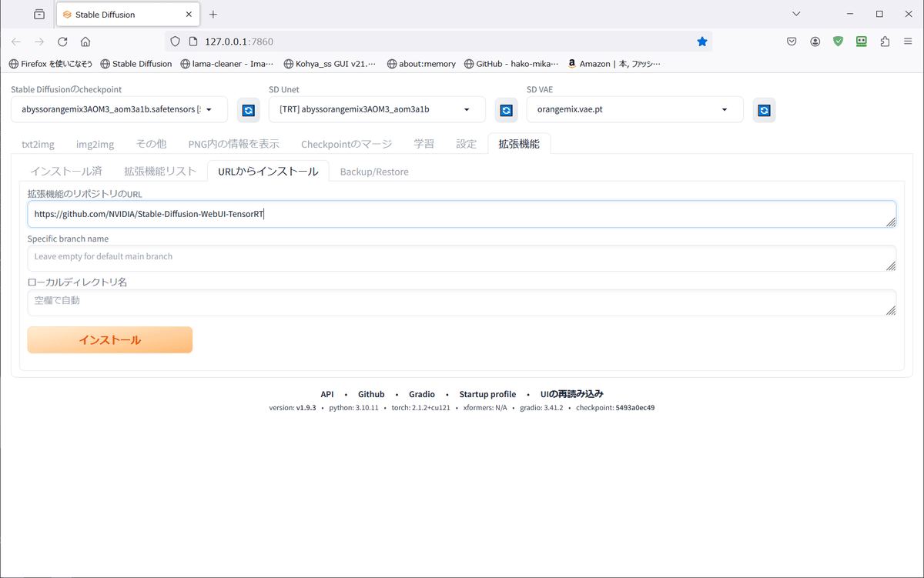This screenshot has width=924, height=578.
Task: Open the Firefox hamburger application menu
Action: pos(908,42)
